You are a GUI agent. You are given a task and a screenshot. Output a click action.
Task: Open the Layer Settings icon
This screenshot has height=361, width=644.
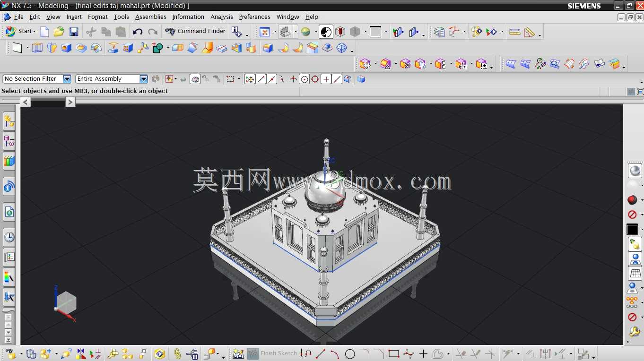(x=439, y=32)
